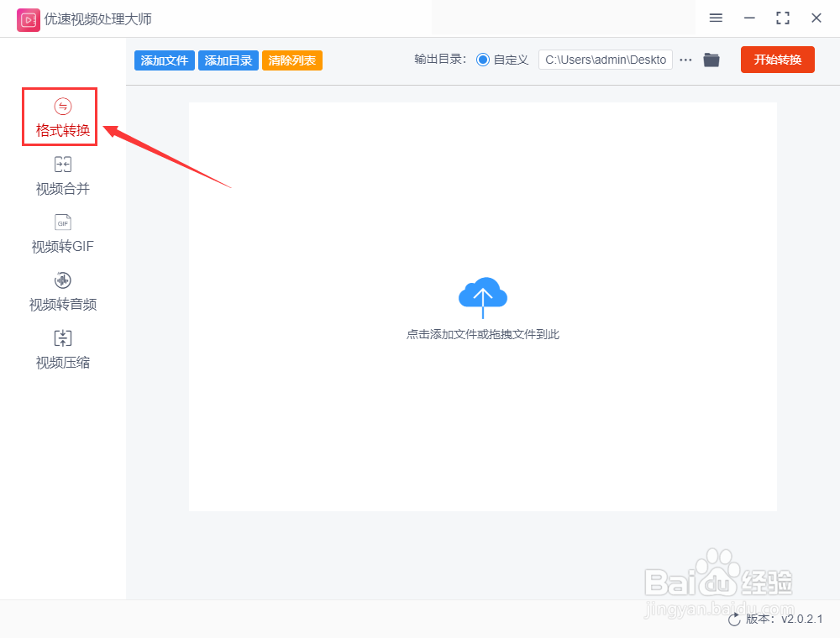Open the hamburger menu in the title bar
The image size is (840, 638).
(717, 18)
